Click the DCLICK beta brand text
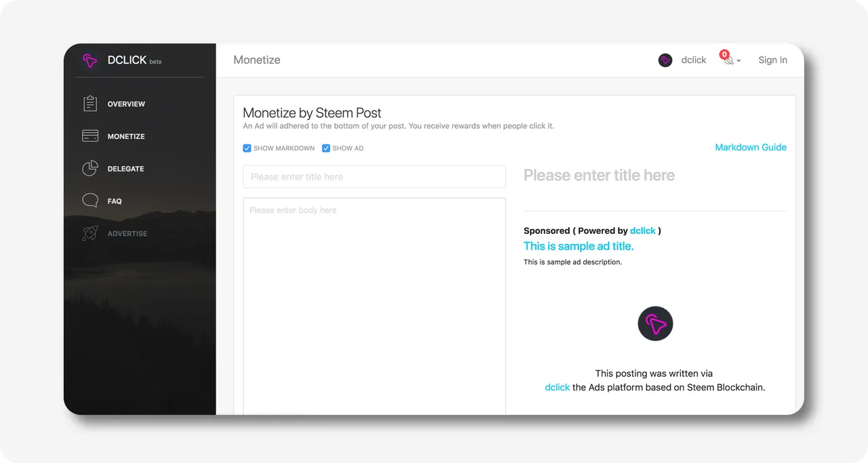The width and height of the screenshot is (868, 463). click(134, 60)
